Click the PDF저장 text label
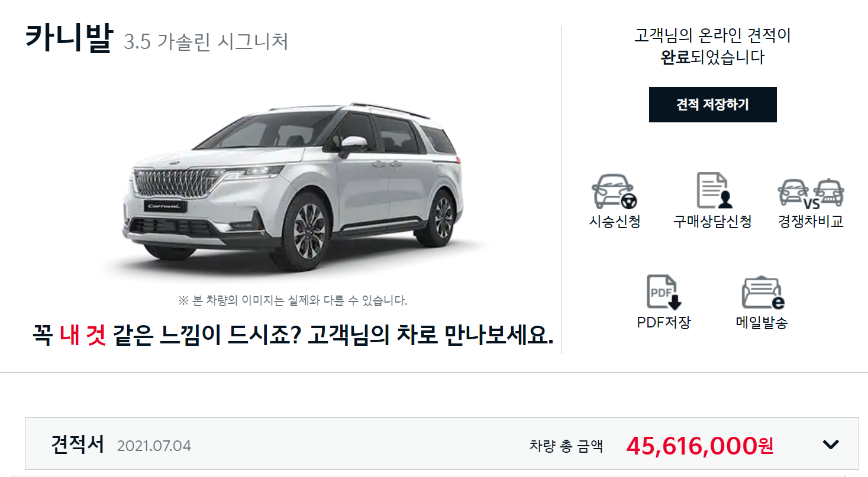Viewport: 868px width, 477px height. coord(664,323)
